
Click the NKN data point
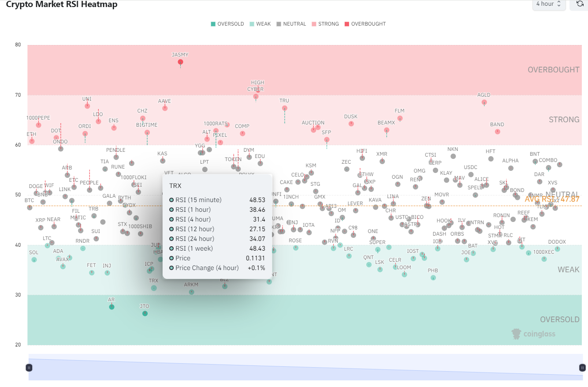click(453, 156)
